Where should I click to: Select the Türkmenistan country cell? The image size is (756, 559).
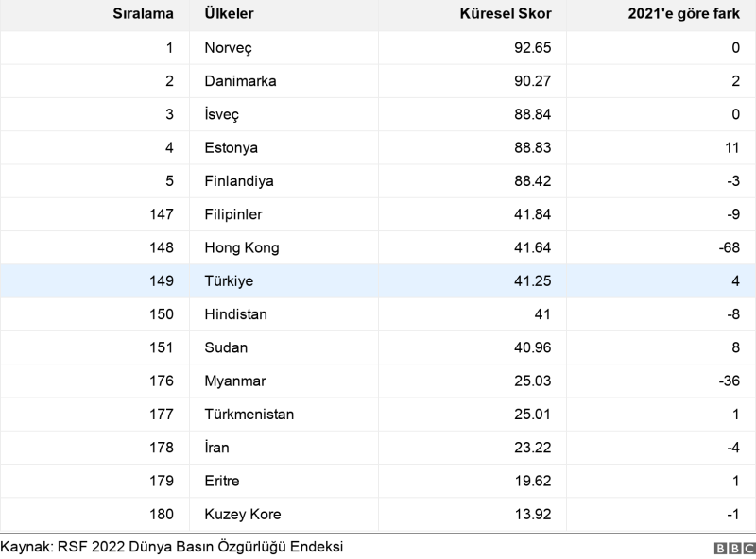[x=249, y=415]
